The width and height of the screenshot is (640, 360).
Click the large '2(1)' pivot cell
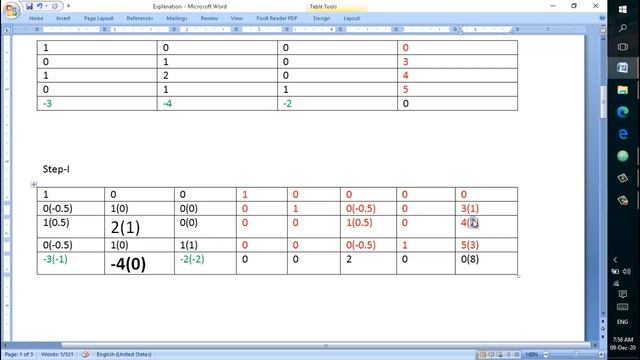[x=125, y=227]
